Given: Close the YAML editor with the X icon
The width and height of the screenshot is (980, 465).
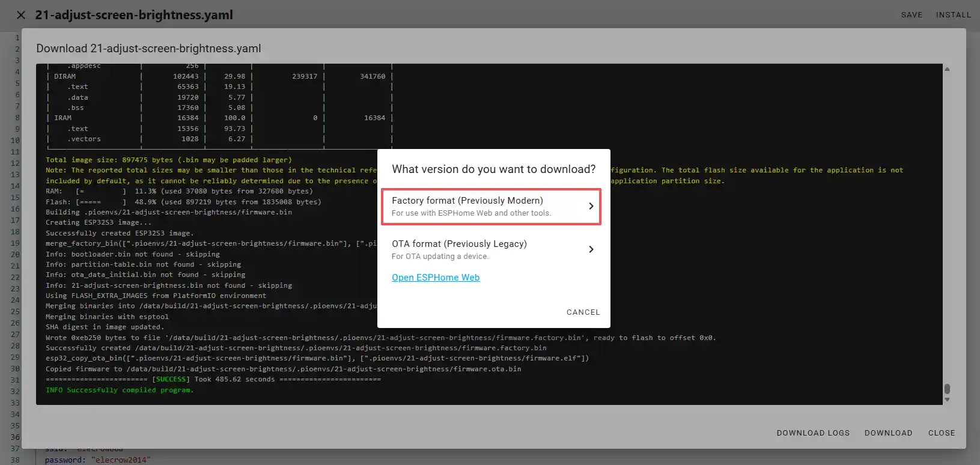Looking at the screenshot, I should click(x=21, y=15).
